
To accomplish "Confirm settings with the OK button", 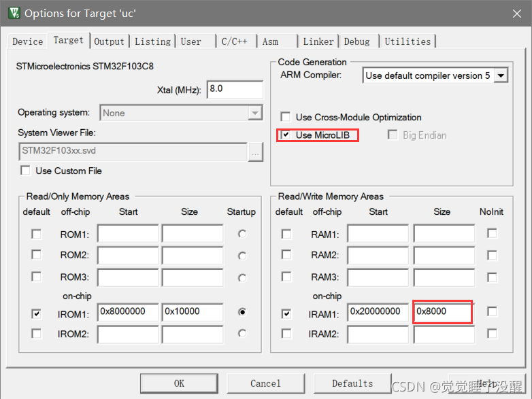I will click(179, 383).
